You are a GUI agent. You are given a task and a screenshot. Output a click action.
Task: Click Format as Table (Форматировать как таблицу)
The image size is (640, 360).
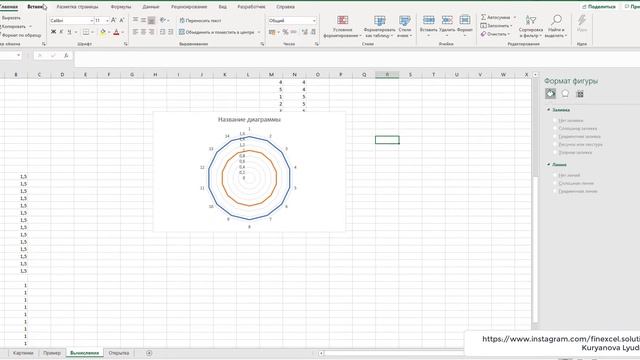click(x=379, y=27)
